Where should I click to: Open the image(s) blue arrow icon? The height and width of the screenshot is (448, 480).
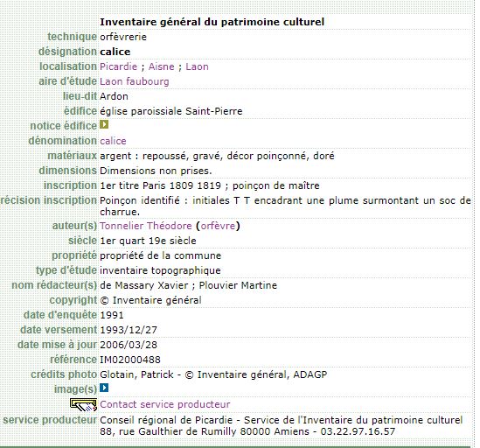pos(104,388)
